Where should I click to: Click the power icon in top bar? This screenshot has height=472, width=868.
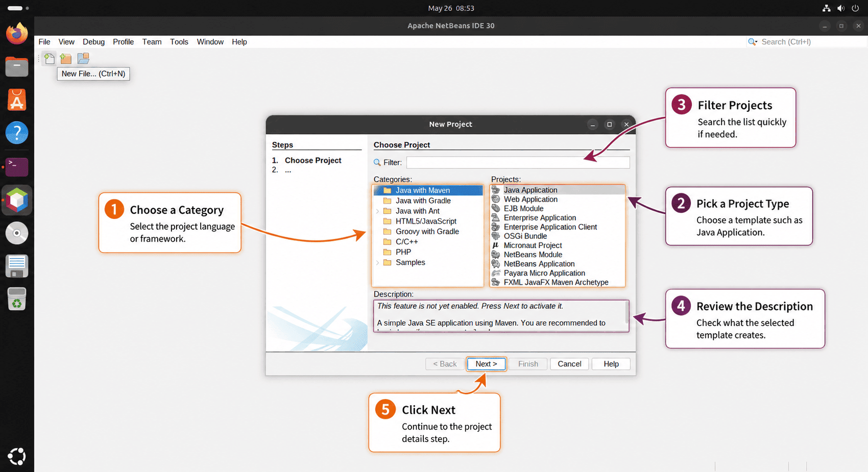click(855, 8)
